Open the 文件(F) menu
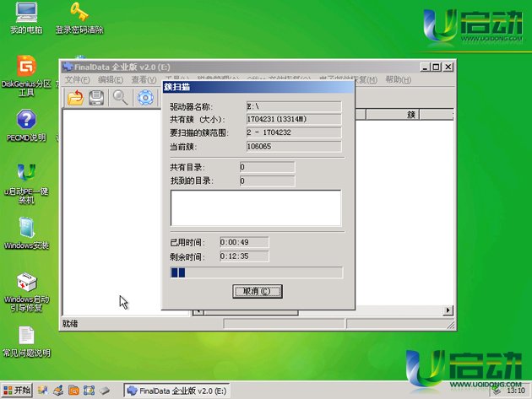Screen dimensions: 532x399 click(77, 79)
